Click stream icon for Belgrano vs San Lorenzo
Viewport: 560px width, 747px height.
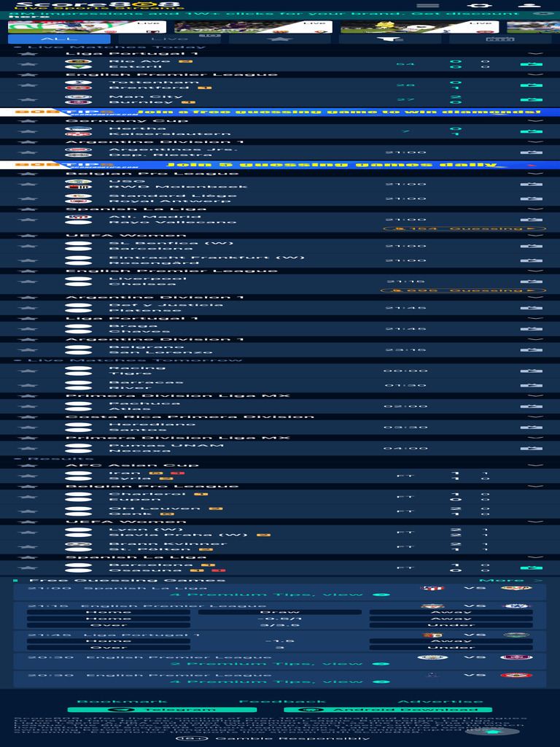pyautogui.click(x=532, y=349)
